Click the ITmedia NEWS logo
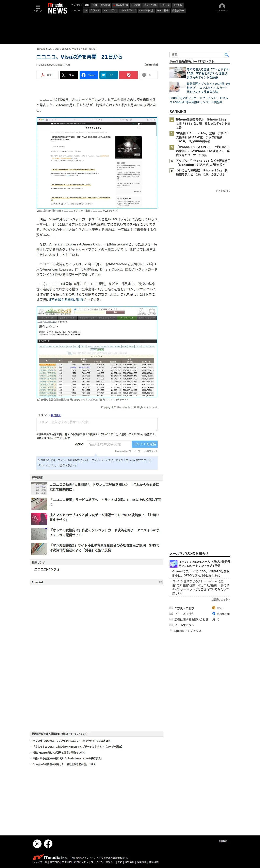Image resolution: width=260 pixels, height=868 pixels. pyautogui.click(x=57, y=8)
